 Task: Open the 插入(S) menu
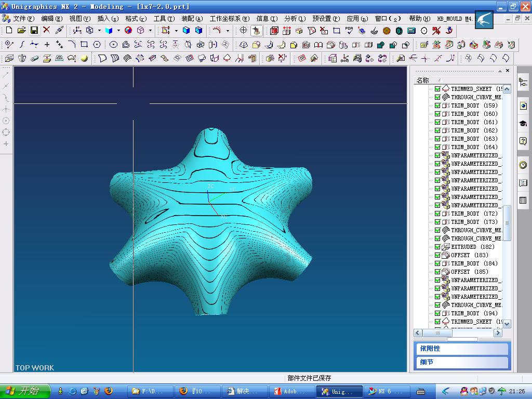pyautogui.click(x=108, y=19)
